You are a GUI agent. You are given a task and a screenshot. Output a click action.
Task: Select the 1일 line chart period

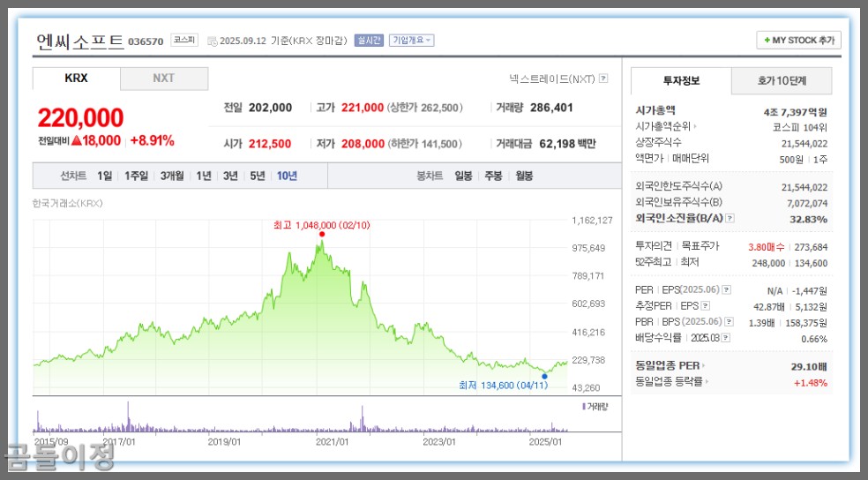pyautogui.click(x=105, y=176)
